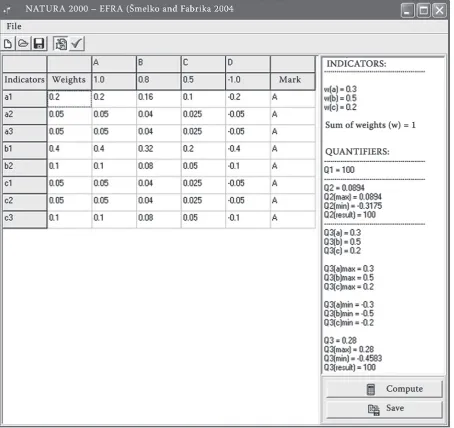The height and width of the screenshot is (428, 454).
Task: Click the 1.0 value header cell
Action: click(114, 81)
